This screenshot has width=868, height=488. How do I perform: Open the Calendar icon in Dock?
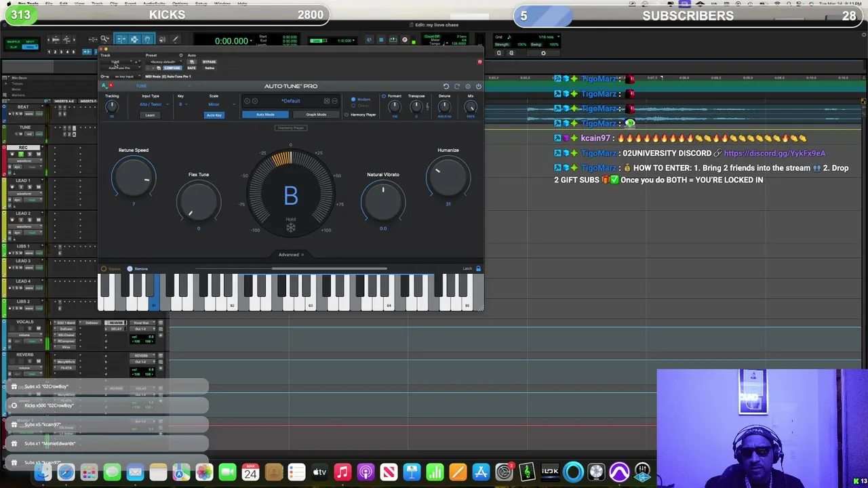[x=250, y=472]
